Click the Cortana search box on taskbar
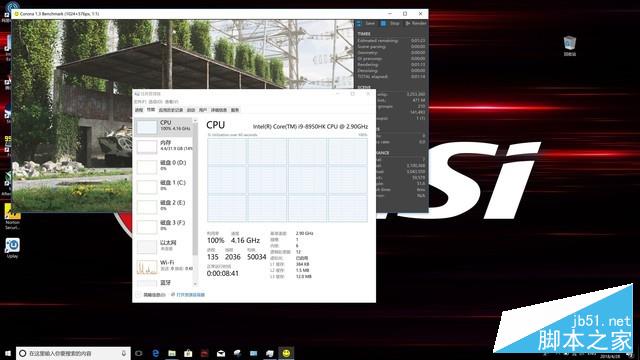640x360 pixels. (73, 353)
